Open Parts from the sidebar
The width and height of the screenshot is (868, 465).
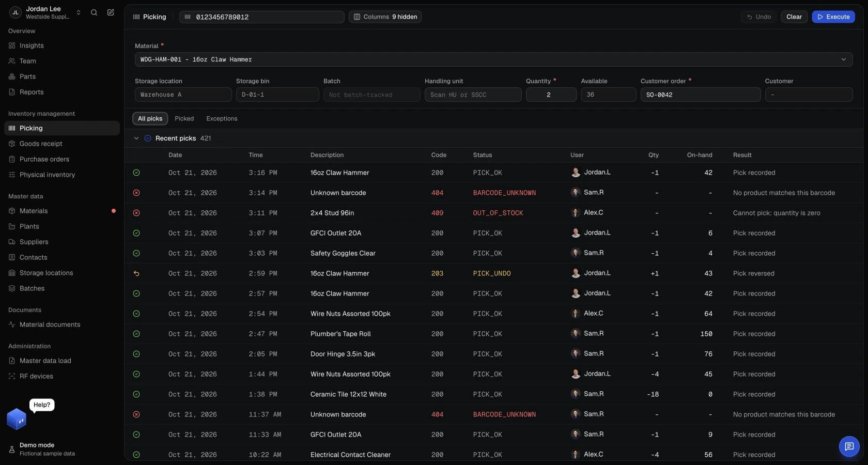(x=62, y=76)
